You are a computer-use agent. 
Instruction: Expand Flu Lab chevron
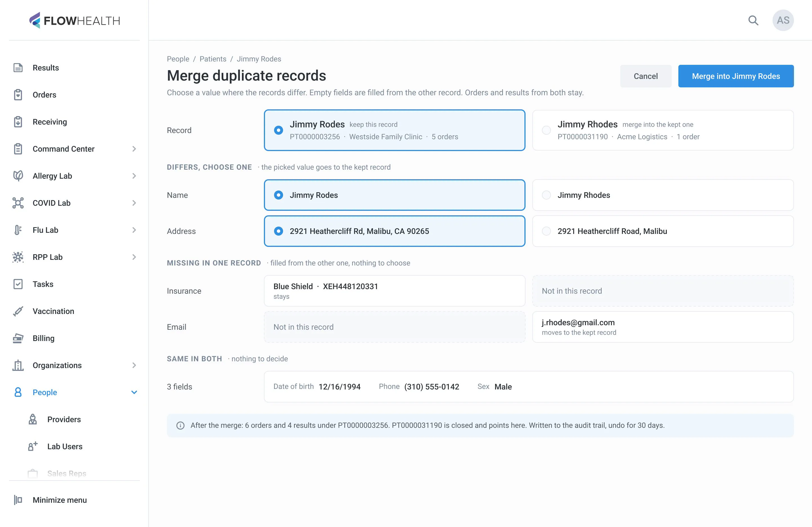point(134,230)
